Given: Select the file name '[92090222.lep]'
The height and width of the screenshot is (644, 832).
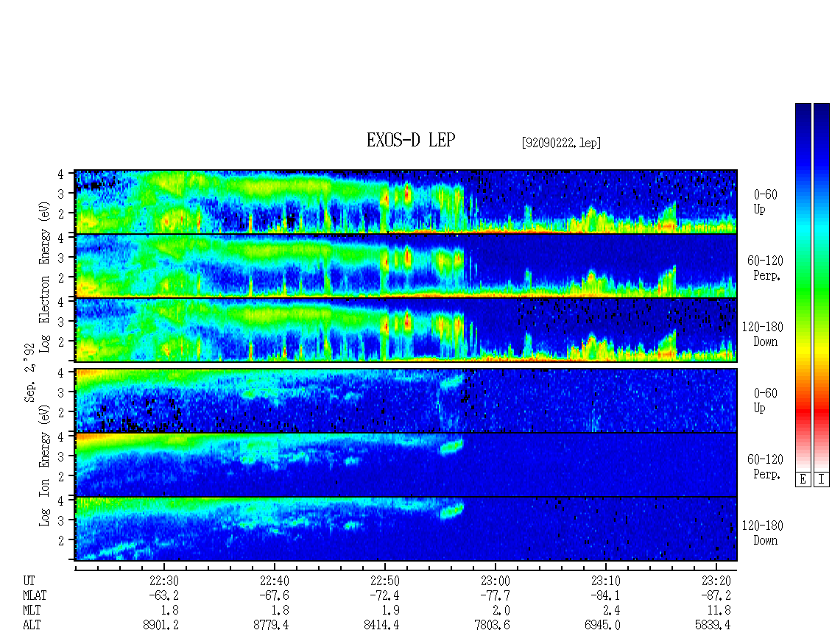Looking at the screenshot, I should tap(561, 143).
